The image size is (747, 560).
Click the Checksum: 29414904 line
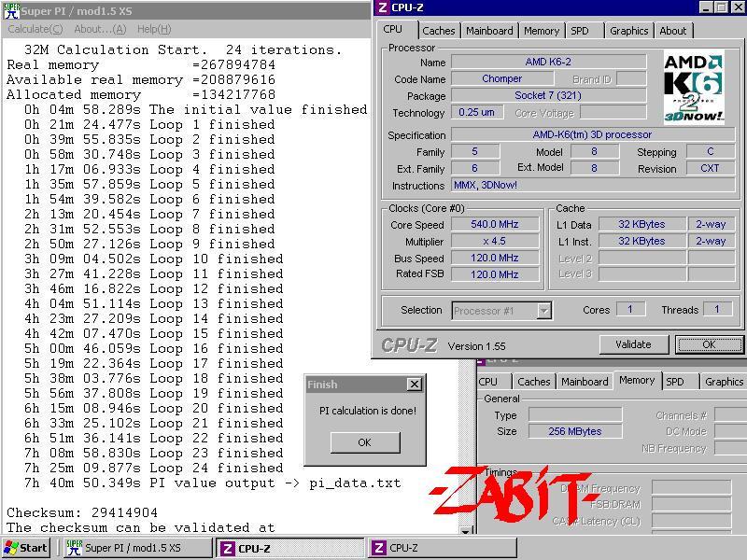coord(82,512)
